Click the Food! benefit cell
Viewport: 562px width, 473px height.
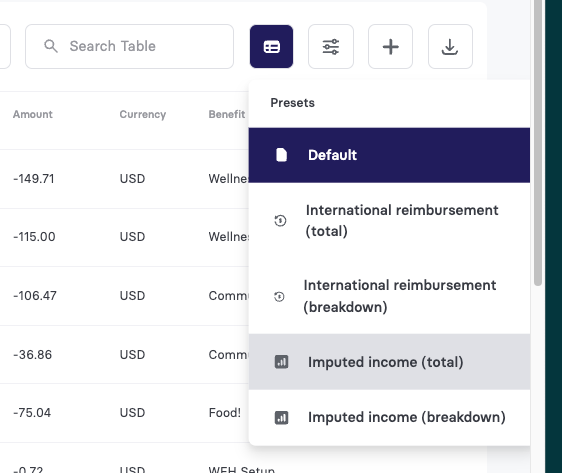(x=225, y=413)
